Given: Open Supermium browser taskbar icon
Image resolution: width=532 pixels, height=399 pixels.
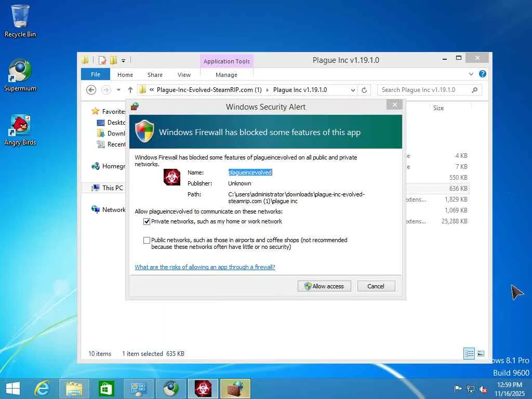Looking at the screenshot, I should tap(170, 389).
